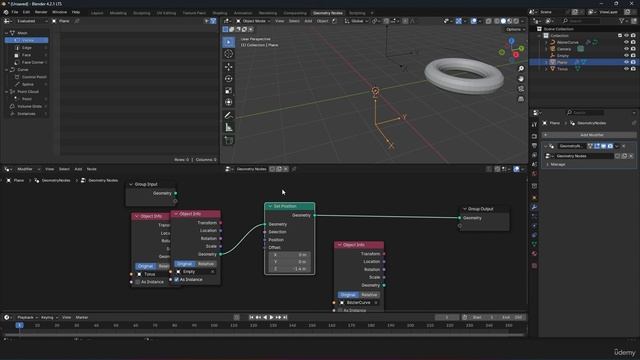Expand the Torus item in outliner
Screen dimensions: 640x360
pyautogui.click(x=546, y=69)
